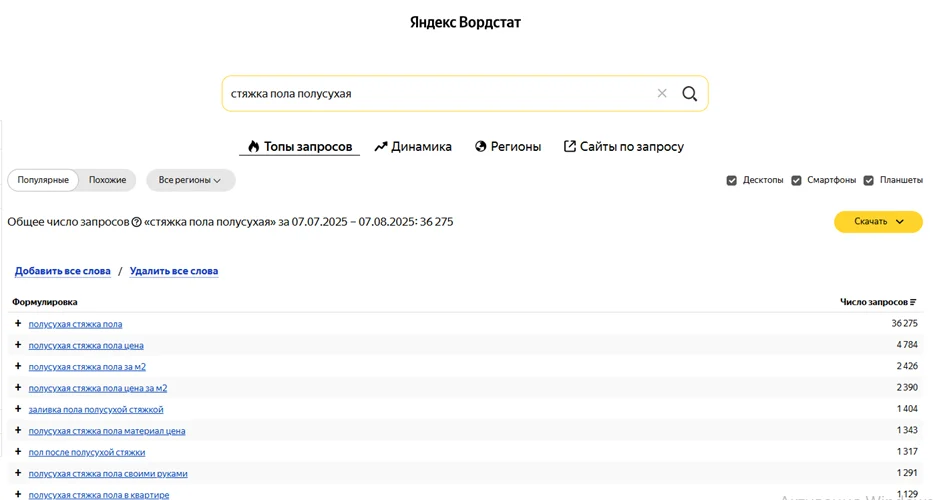Open the 'полусухая стяжка пола' query link
The image size is (941, 500).
[x=75, y=324]
